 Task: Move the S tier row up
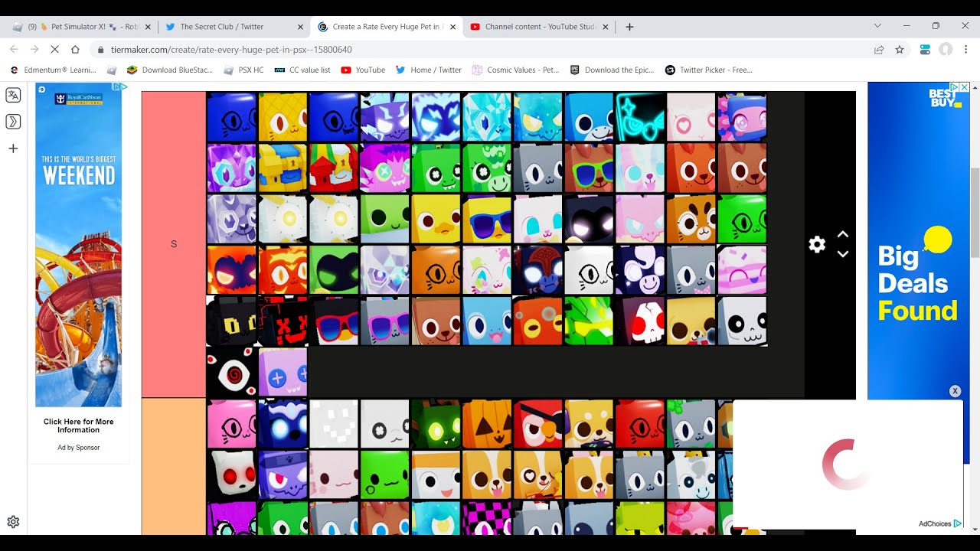pyautogui.click(x=843, y=234)
